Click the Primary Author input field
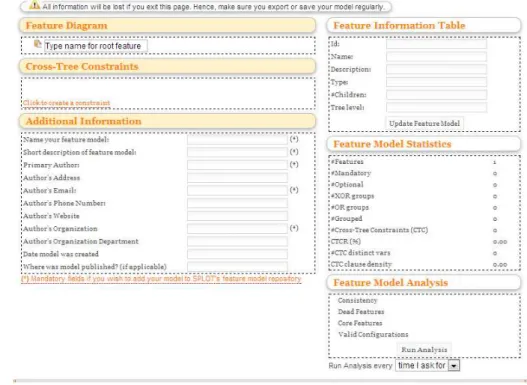 click(237, 165)
